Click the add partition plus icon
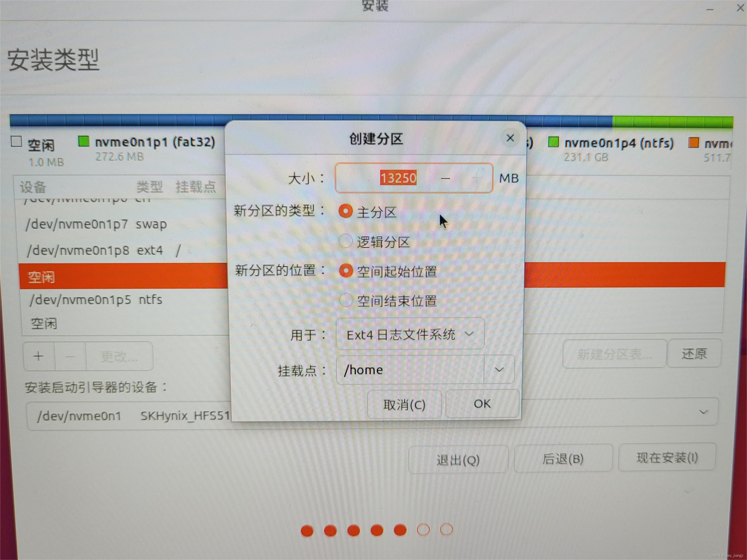Screen dimensions: 747x560 [x=39, y=356]
